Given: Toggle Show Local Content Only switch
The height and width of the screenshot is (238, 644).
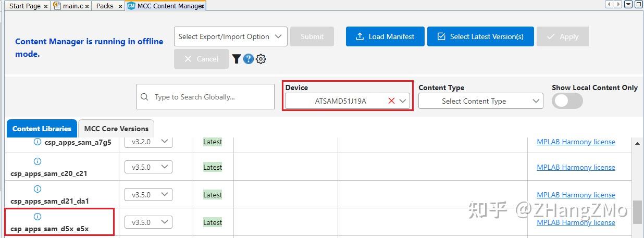Looking at the screenshot, I should pos(567,101).
